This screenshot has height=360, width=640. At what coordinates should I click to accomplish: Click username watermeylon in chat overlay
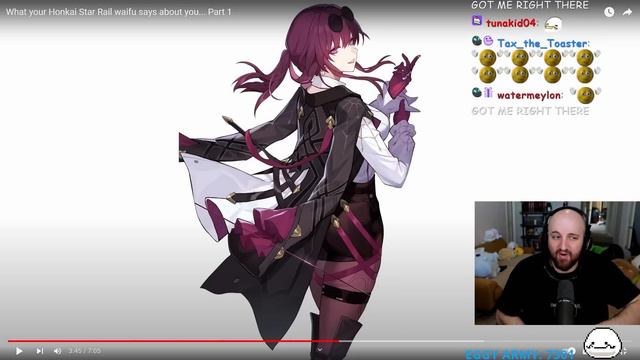529,95
